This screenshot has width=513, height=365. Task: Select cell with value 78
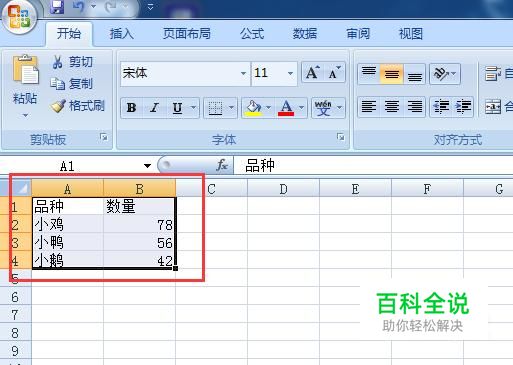(139, 224)
